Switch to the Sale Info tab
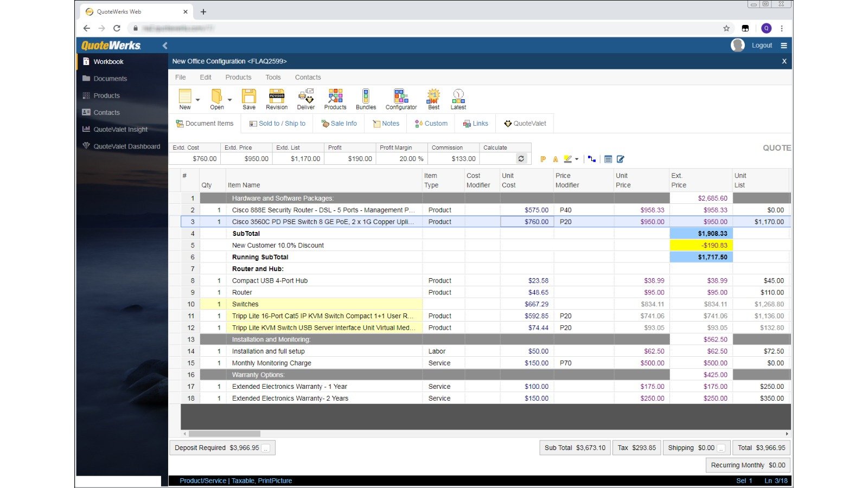 coord(339,124)
